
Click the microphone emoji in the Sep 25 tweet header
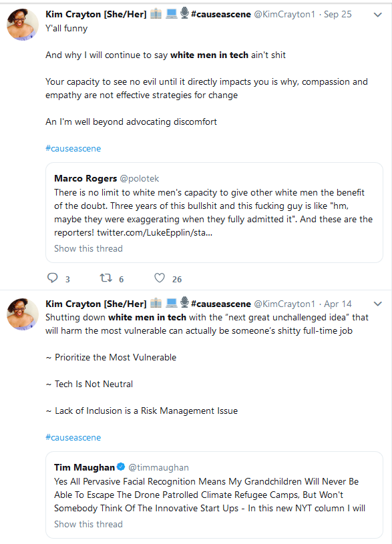point(185,13)
